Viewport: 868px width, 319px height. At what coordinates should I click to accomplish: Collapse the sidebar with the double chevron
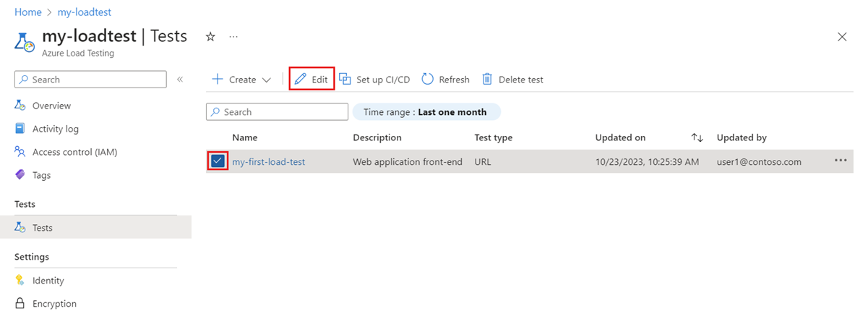tap(180, 80)
